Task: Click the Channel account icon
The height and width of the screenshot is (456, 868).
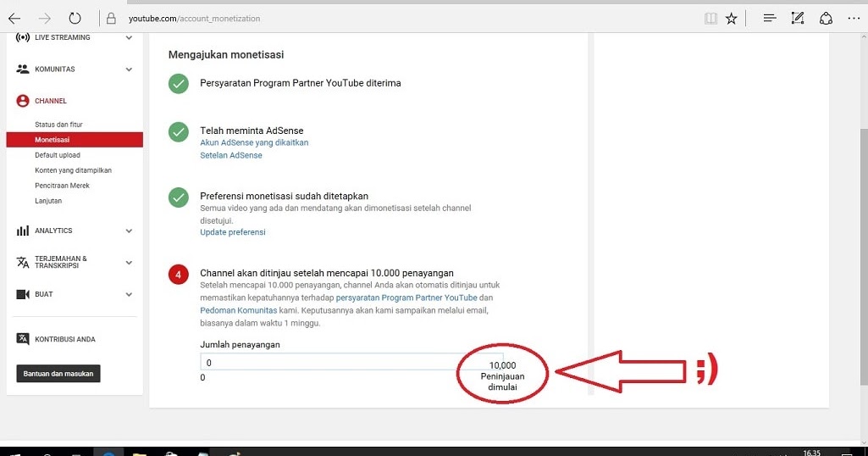Action: pos(23,101)
